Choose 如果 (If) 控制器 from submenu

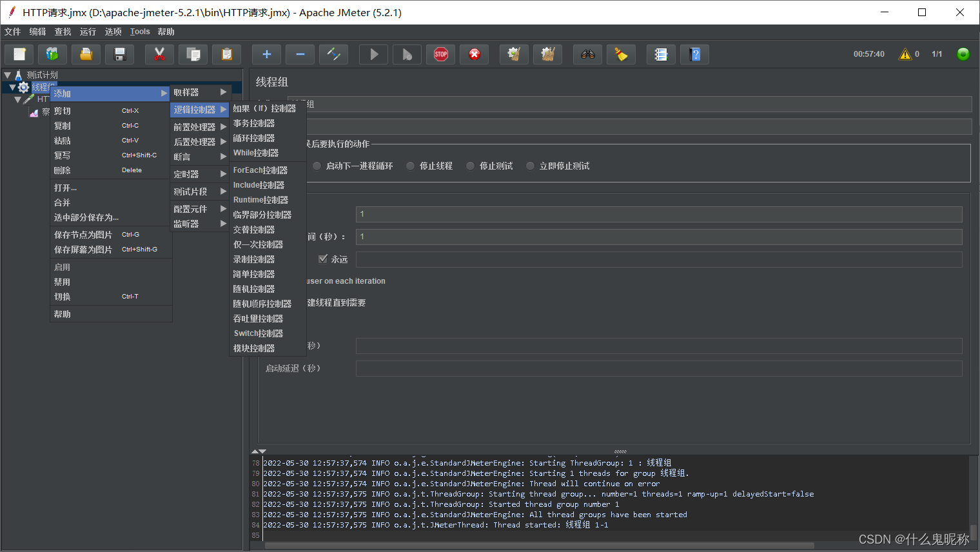pyautogui.click(x=268, y=108)
